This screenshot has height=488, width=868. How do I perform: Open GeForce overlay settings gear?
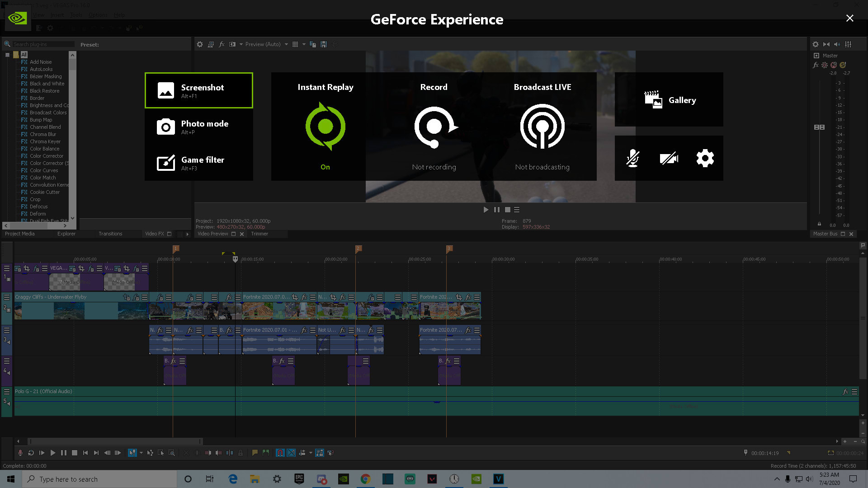[x=705, y=158]
